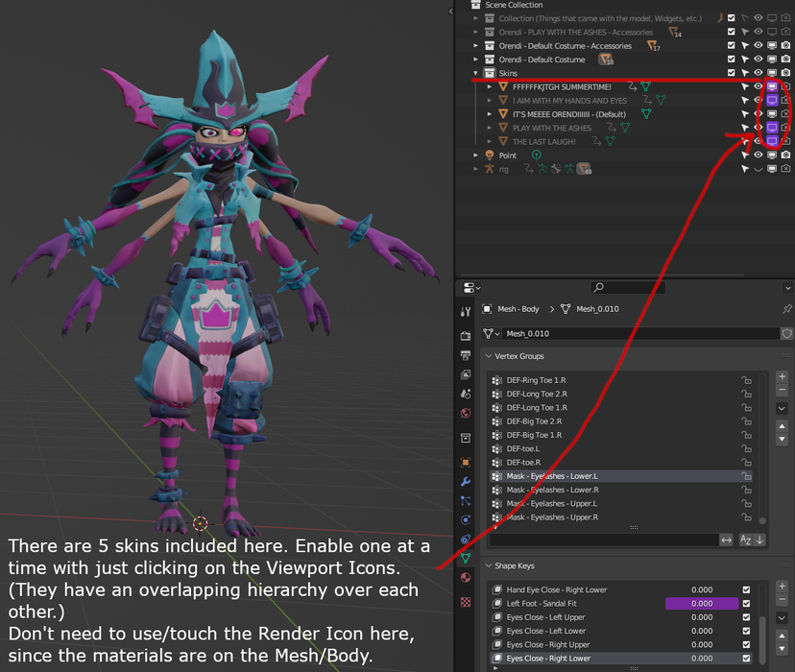Open the View Layer properties tab
795x672 pixels.
[466, 374]
